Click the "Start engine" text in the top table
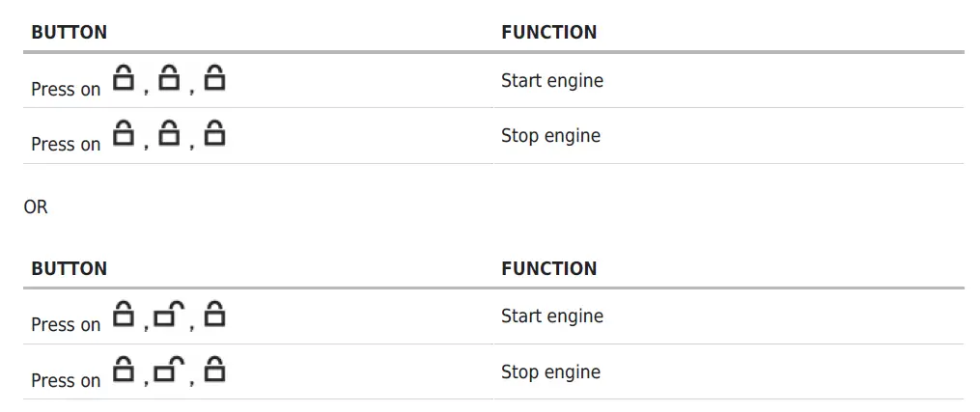 551,81
